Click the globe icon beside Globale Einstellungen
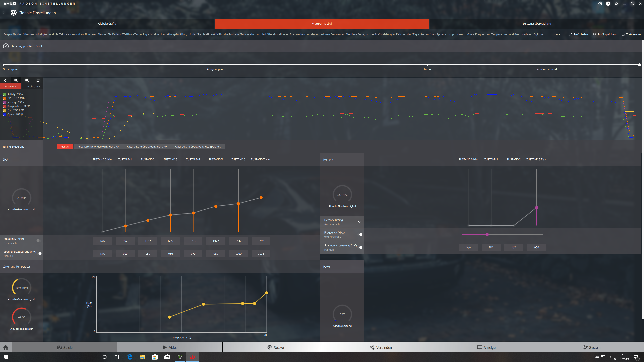Screen dimensions: 644x362 coord(13,13)
